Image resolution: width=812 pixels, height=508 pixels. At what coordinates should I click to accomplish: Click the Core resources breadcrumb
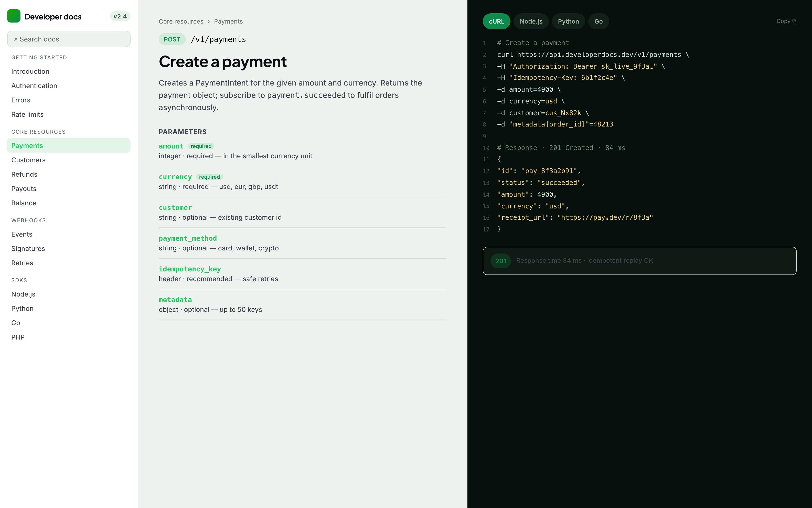(181, 22)
